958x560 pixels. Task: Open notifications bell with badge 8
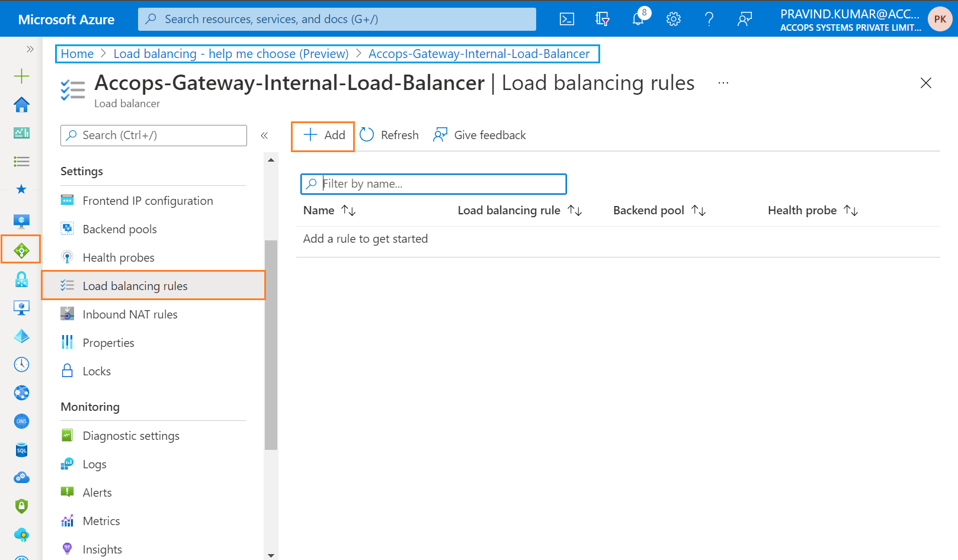(x=638, y=19)
